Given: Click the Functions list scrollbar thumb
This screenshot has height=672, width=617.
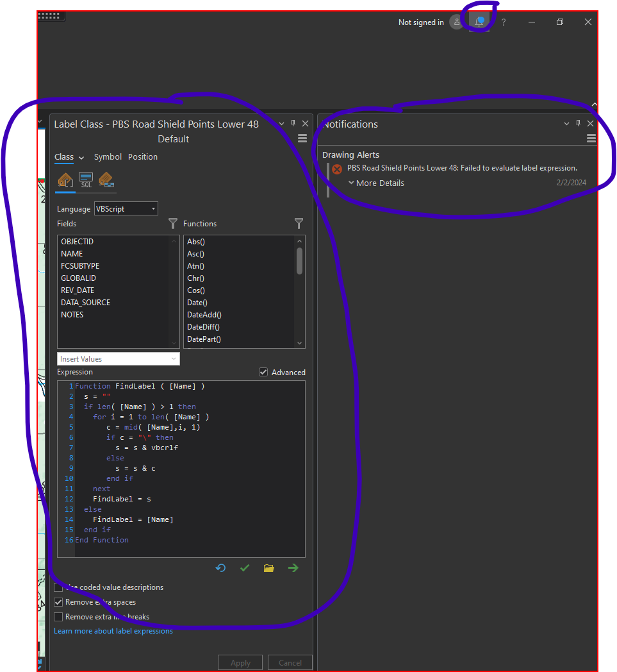Looking at the screenshot, I should pos(299,260).
